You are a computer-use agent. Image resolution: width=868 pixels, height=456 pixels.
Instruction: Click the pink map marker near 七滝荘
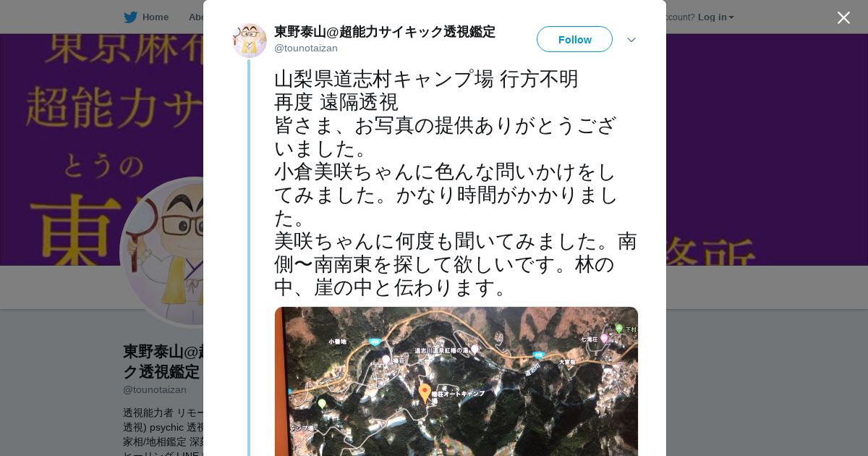[x=604, y=338]
